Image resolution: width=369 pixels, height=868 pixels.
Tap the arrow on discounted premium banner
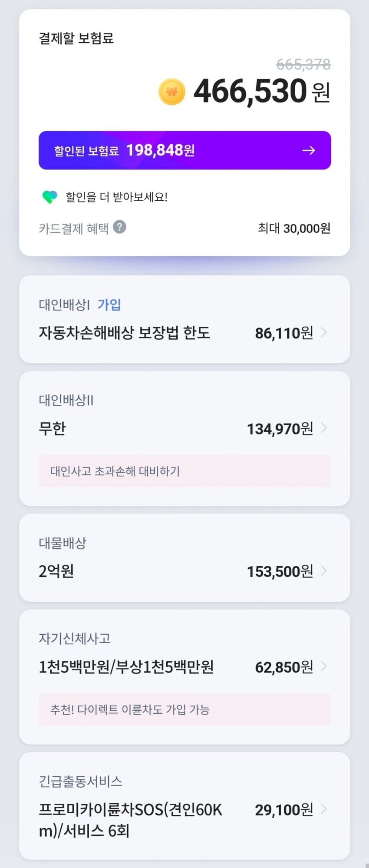(x=308, y=150)
